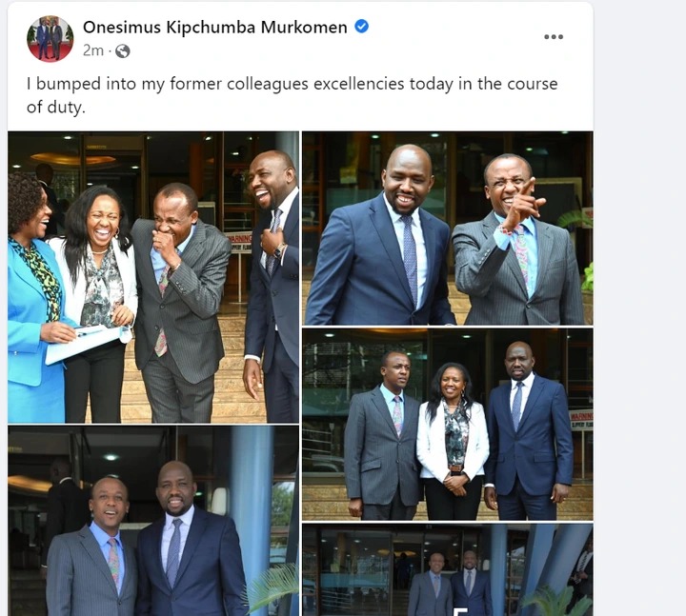The width and height of the screenshot is (686, 616).
Task: Click the post text about former colleagues
Action: click(x=292, y=95)
